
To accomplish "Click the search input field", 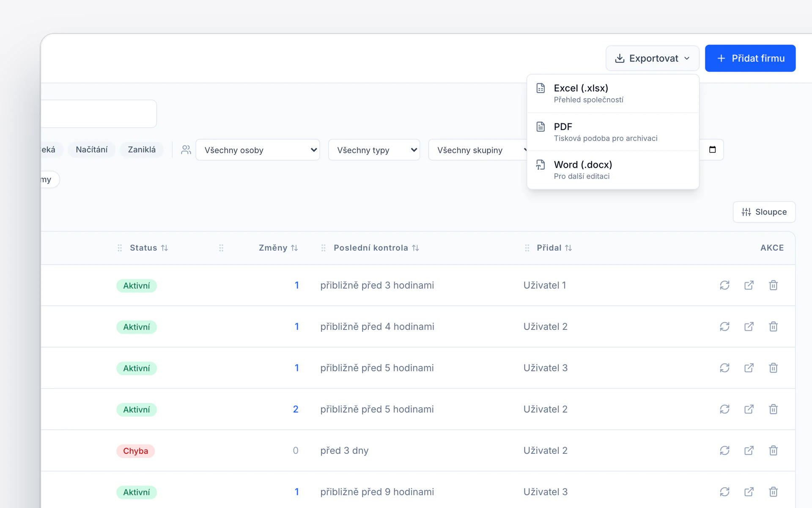I will pyautogui.click(x=99, y=114).
